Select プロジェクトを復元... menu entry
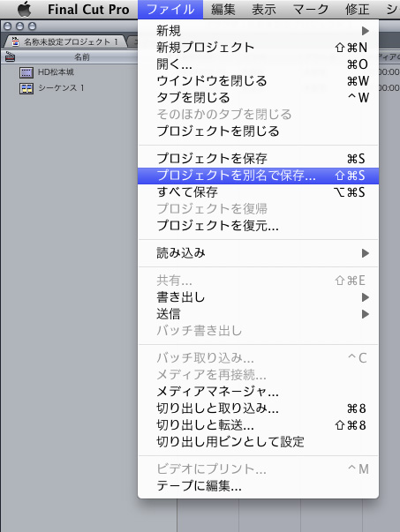The width and height of the screenshot is (400, 532). click(258, 225)
